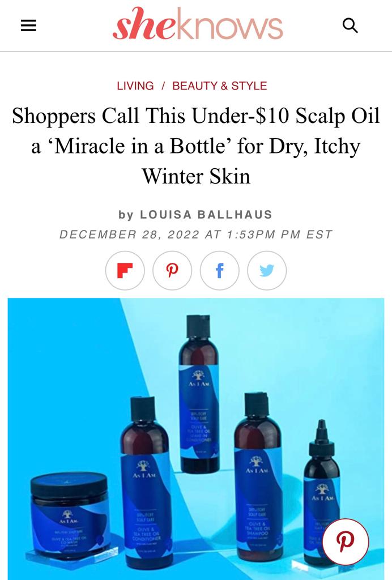The height and width of the screenshot is (580, 392).
Task: Share article on Facebook
Action: [220, 270]
